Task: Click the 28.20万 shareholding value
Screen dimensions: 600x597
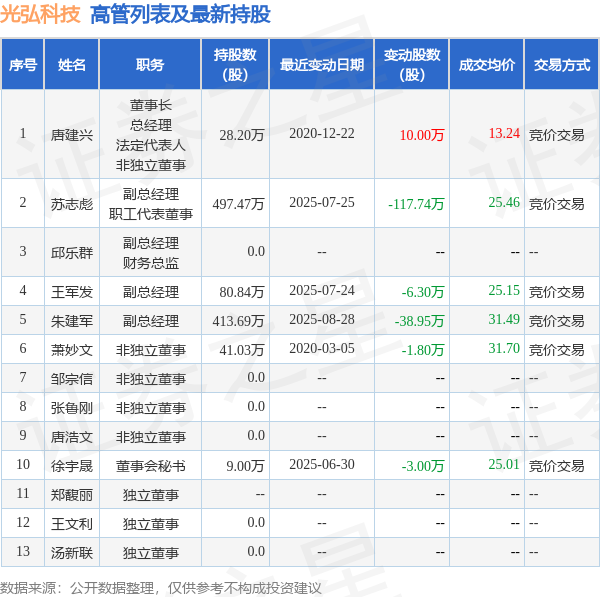Action: (242, 135)
